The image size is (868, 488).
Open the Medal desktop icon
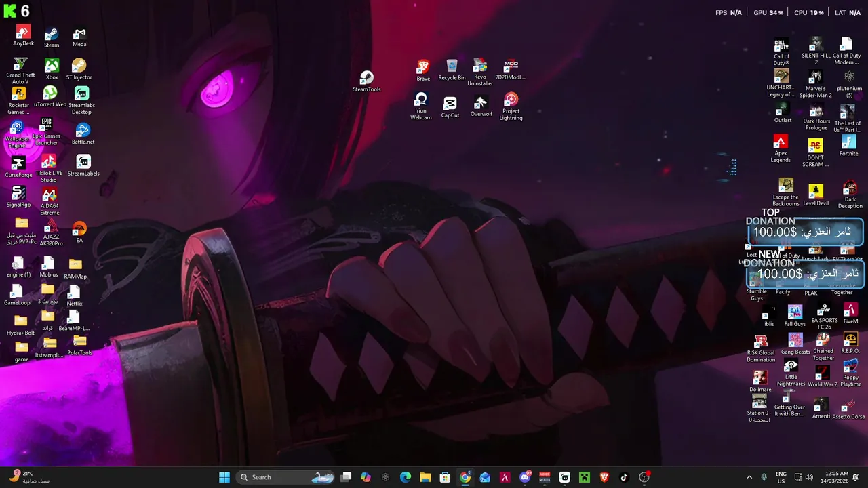[80, 37]
